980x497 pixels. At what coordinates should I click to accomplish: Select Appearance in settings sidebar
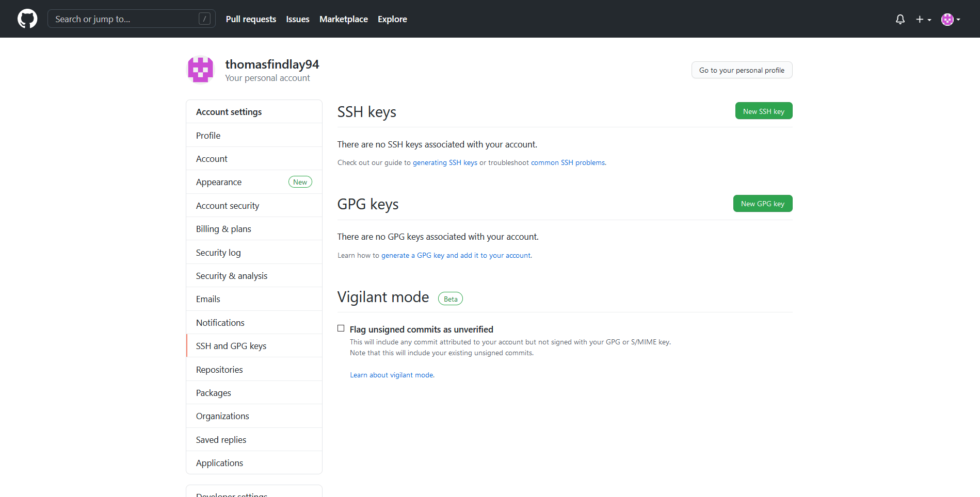254,182
